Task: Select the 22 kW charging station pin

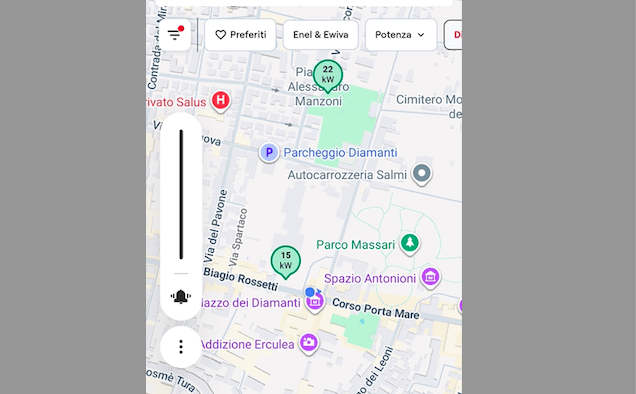Action: [328, 76]
